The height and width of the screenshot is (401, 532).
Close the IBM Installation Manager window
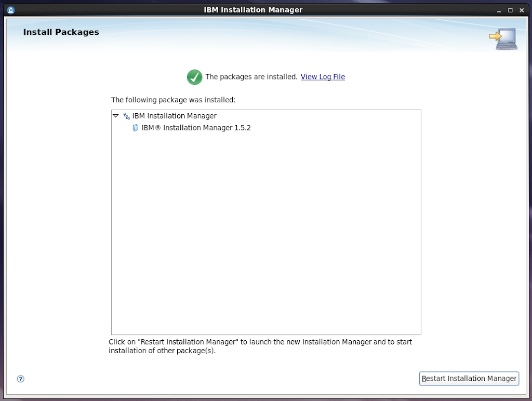click(x=521, y=10)
